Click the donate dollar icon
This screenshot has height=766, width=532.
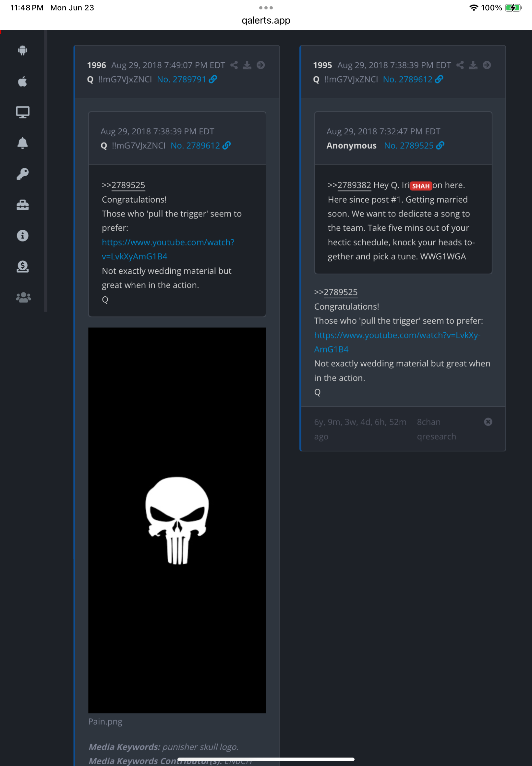pyautogui.click(x=22, y=266)
